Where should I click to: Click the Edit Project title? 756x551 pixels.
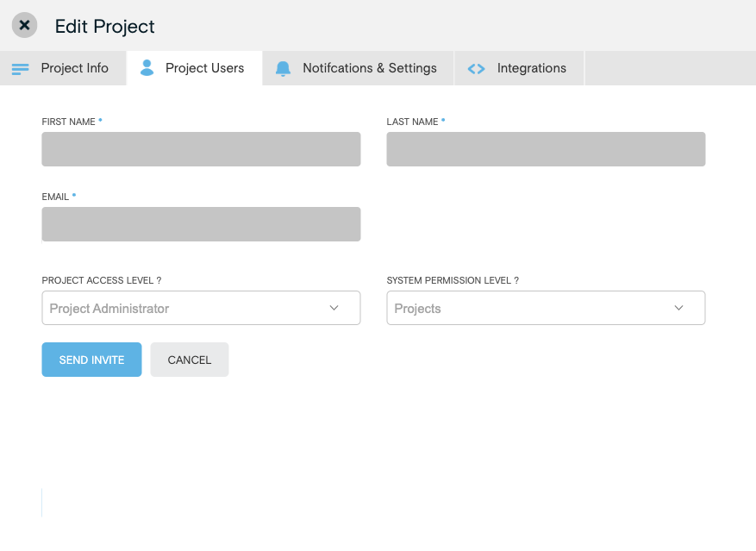104,26
